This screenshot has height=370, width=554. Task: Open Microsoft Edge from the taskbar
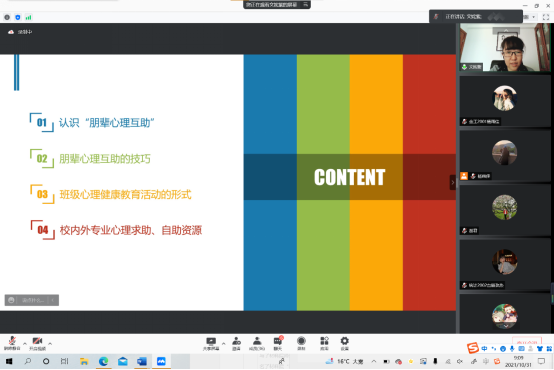[x=103, y=361]
